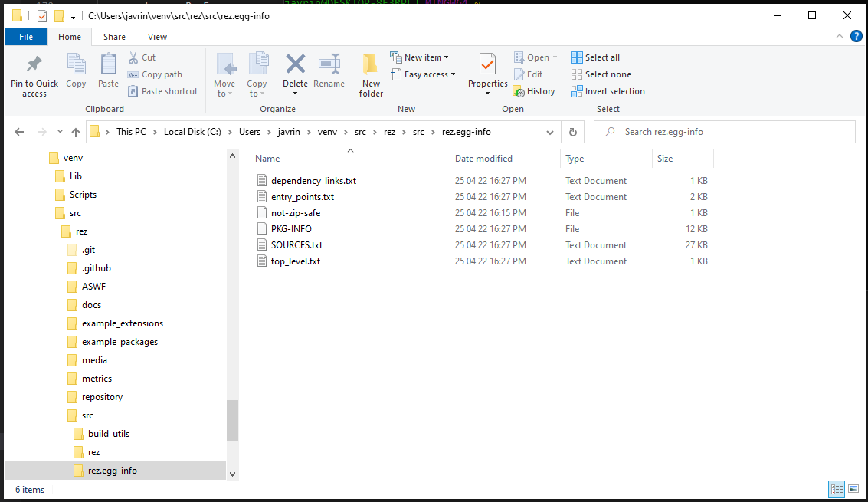Sort files by the Date modified column

click(483, 159)
